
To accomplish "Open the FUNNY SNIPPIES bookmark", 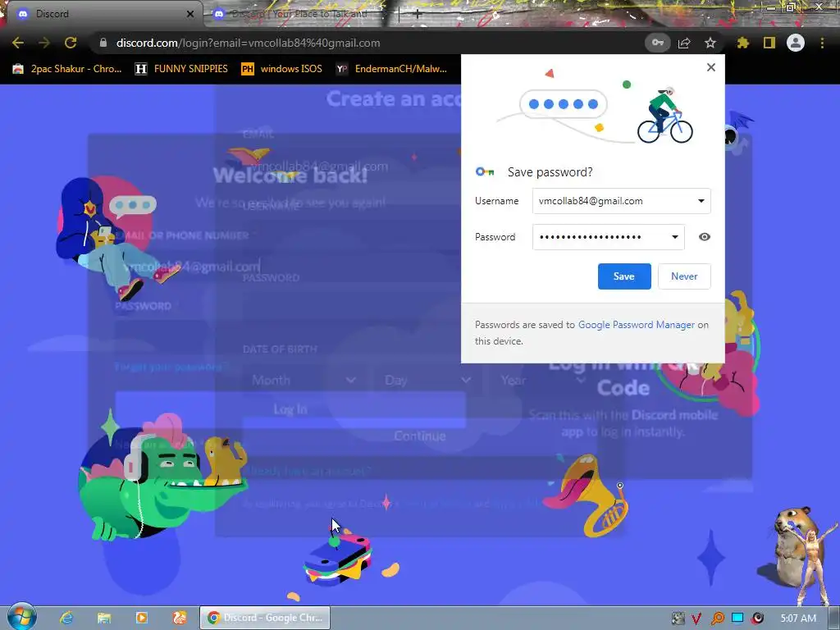I will tap(181, 69).
